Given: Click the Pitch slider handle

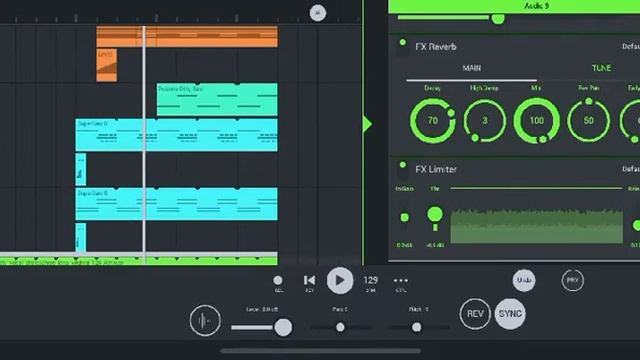Looking at the screenshot, I should click(x=416, y=327).
